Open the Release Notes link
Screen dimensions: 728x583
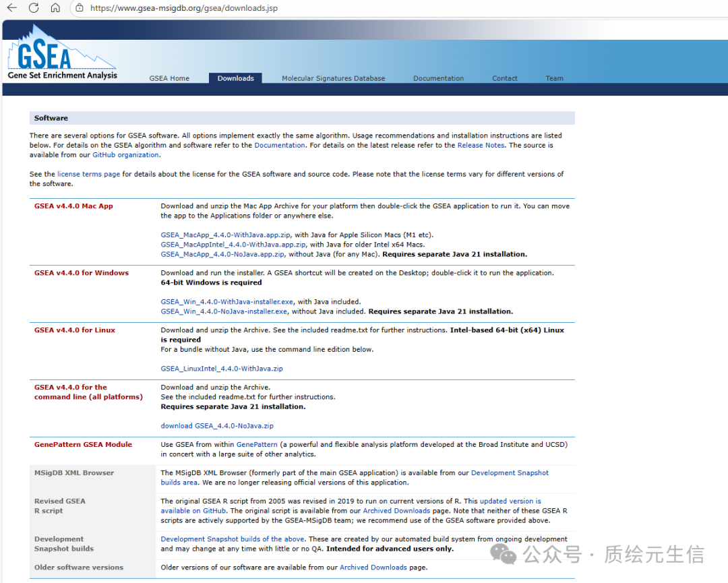click(481, 146)
